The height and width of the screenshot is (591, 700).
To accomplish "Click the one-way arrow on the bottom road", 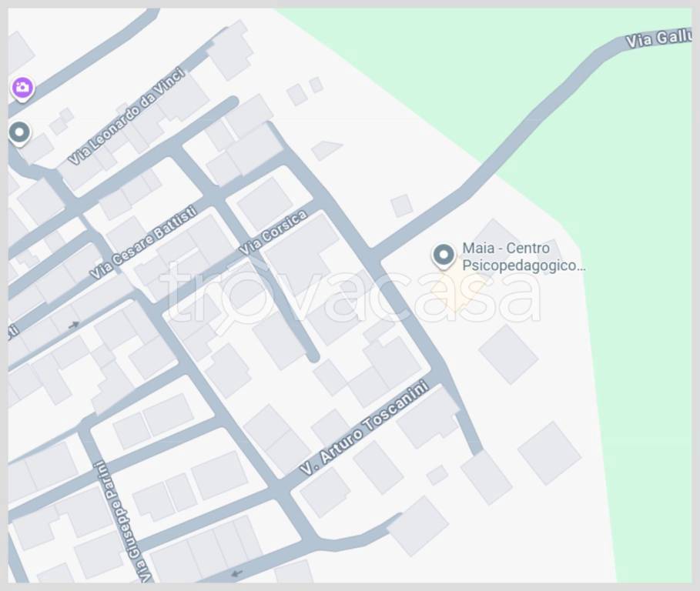I will 237,573.
